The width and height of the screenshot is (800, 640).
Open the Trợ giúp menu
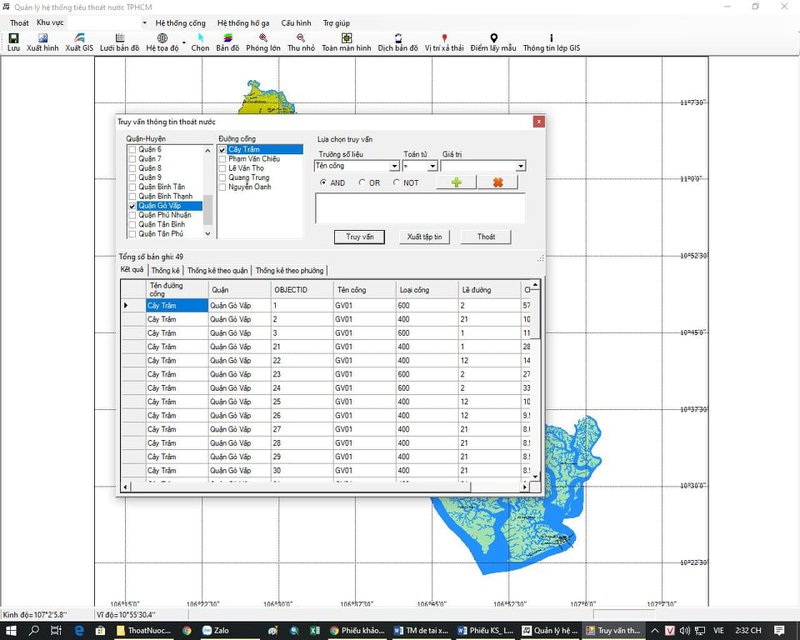336,23
